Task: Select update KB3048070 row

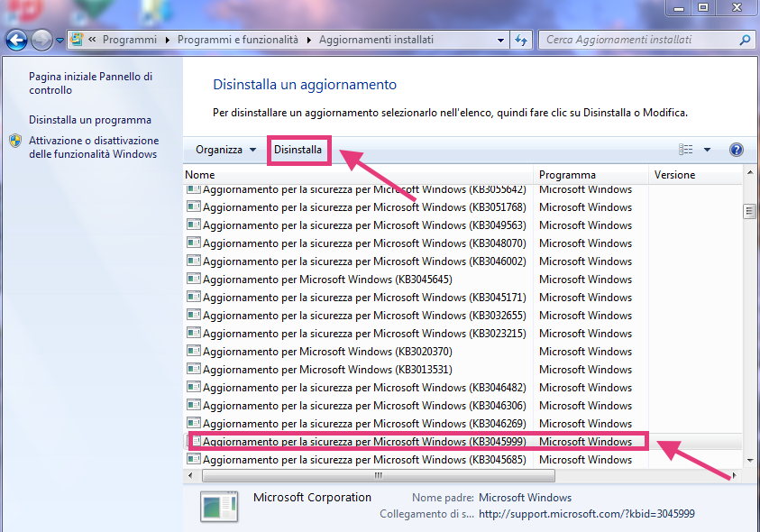Action: coord(462,243)
